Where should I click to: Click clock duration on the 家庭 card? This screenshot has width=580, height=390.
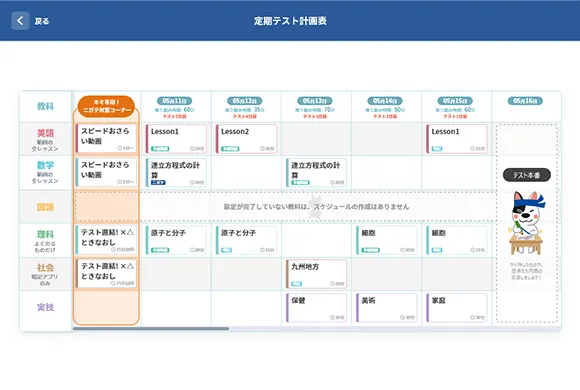(478, 317)
